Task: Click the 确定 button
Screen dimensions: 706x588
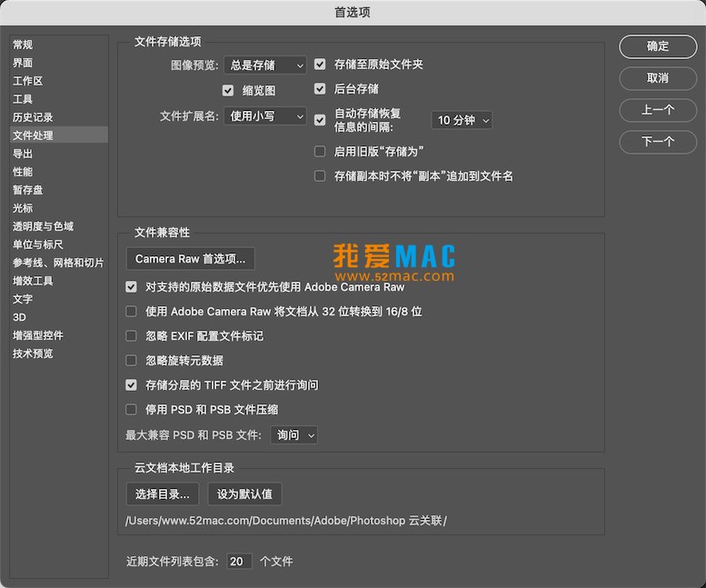Action: click(x=658, y=46)
